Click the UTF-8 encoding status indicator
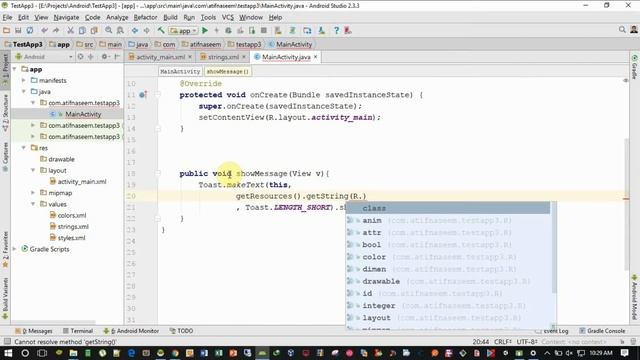The height and width of the screenshot is (360, 640). tap(527, 342)
